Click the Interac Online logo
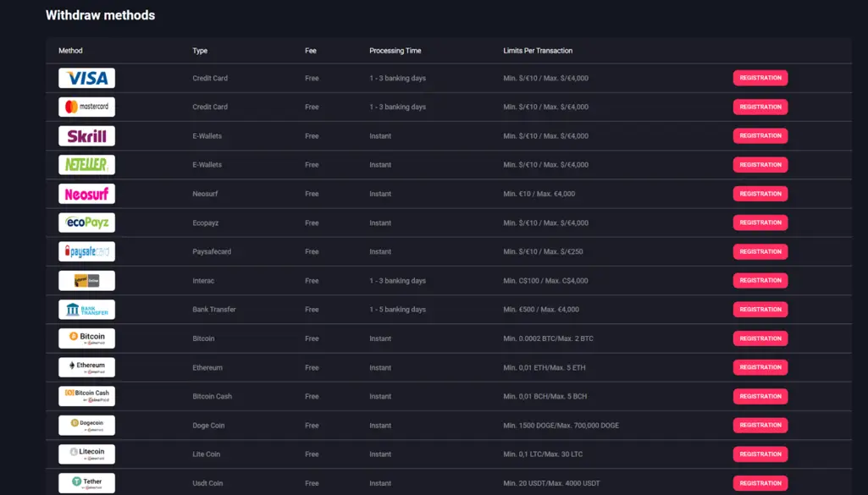868x495 pixels. 87,280
